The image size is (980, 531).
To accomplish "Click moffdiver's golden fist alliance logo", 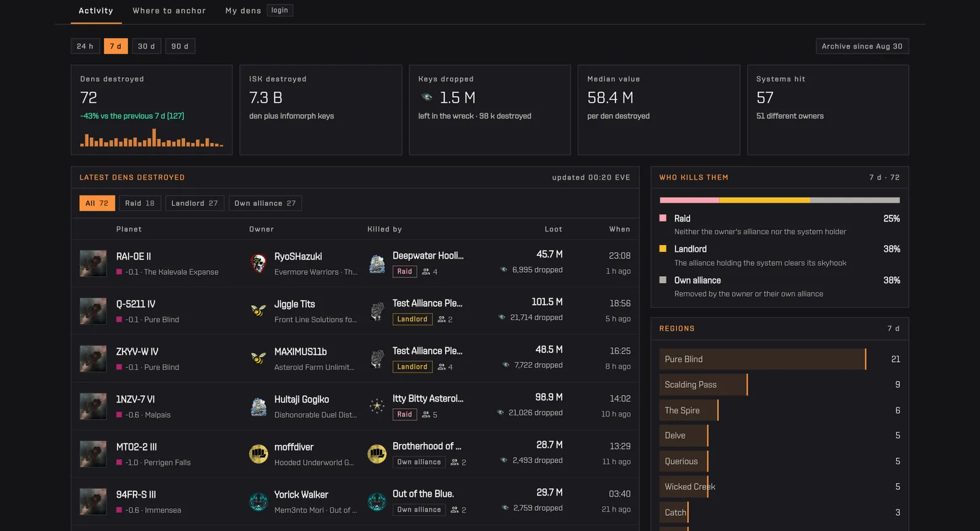I will (x=258, y=454).
